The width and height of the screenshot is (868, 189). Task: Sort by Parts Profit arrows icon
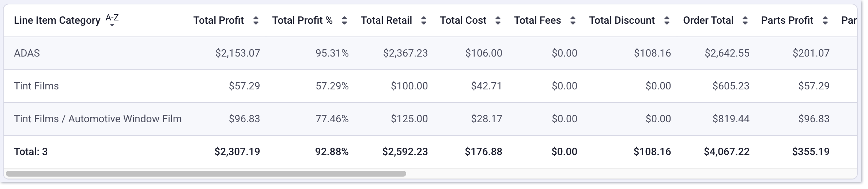click(825, 20)
